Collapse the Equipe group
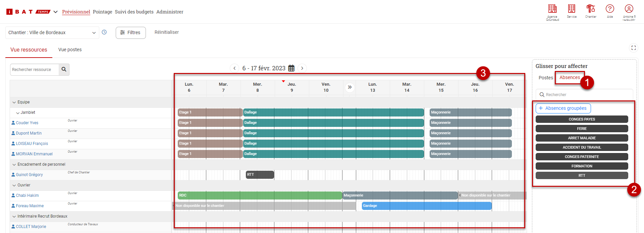This screenshot has height=233, width=644. [14, 102]
